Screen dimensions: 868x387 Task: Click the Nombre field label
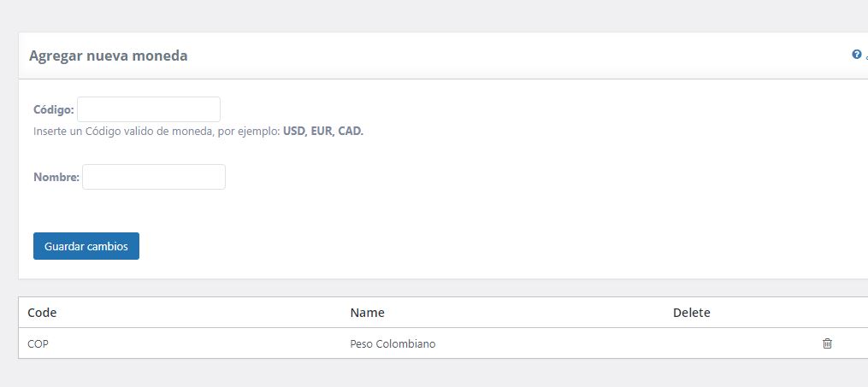[56, 178]
